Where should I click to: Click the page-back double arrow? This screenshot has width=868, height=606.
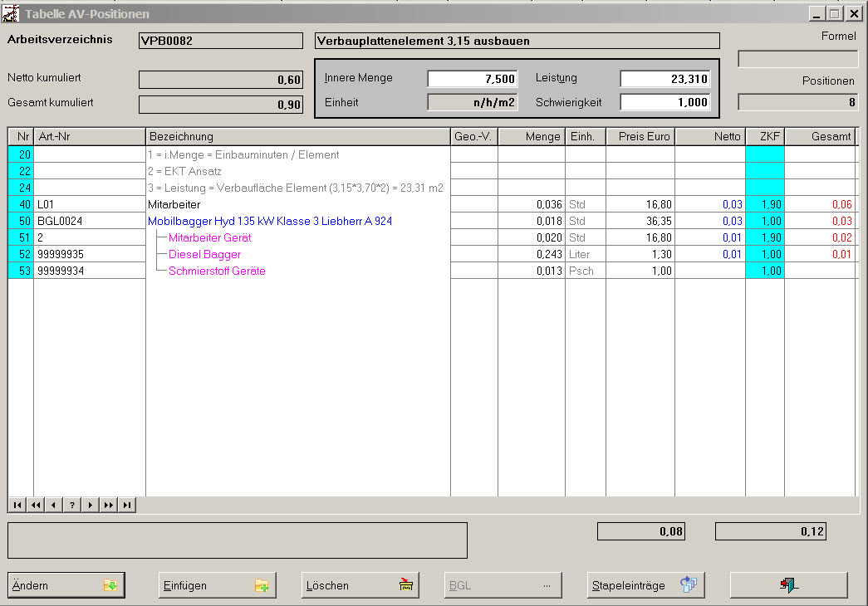(x=36, y=505)
